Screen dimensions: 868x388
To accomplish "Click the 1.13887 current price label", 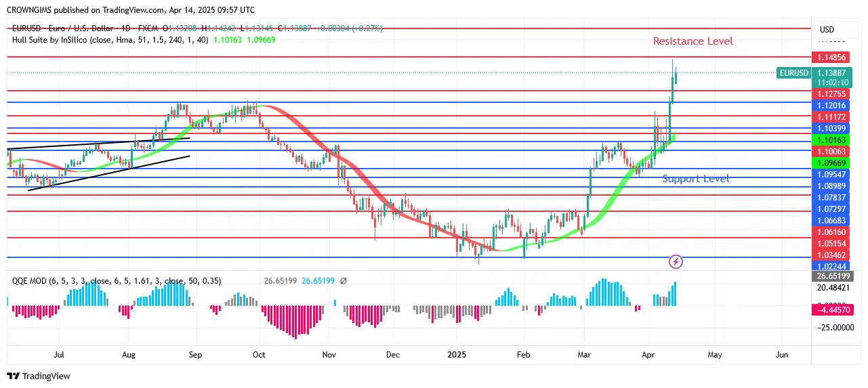I will (831, 73).
